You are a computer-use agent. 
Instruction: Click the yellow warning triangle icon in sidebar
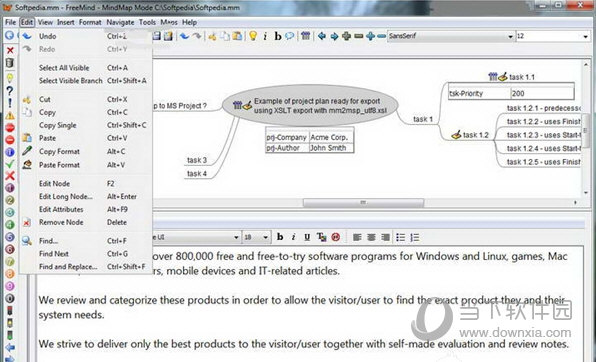pyautogui.click(x=10, y=115)
